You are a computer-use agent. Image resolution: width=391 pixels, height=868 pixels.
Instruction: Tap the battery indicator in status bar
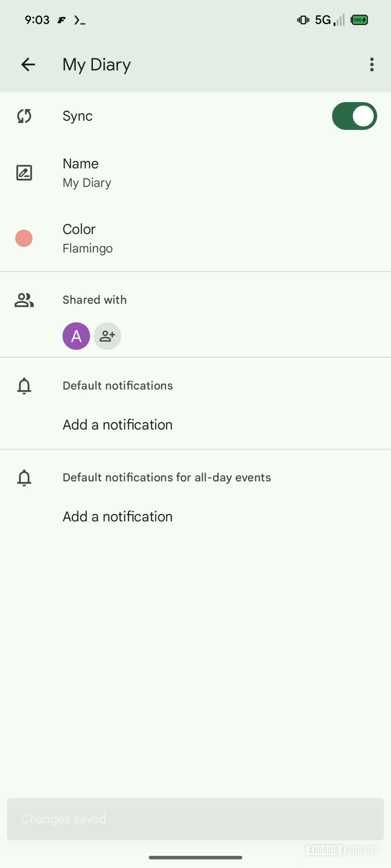pos(359,20)
